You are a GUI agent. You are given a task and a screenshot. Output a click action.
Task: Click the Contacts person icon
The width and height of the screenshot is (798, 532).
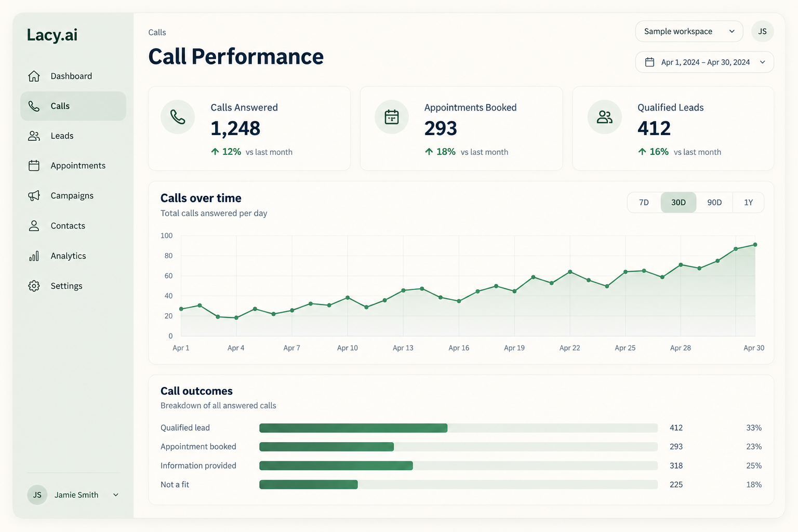(x=34, y=225)
